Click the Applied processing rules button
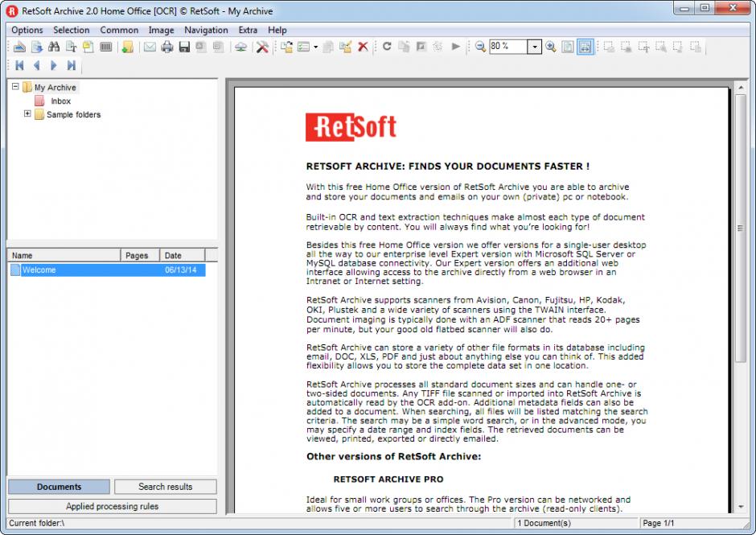Screen dimensions: 756x535 pos(113,506)
